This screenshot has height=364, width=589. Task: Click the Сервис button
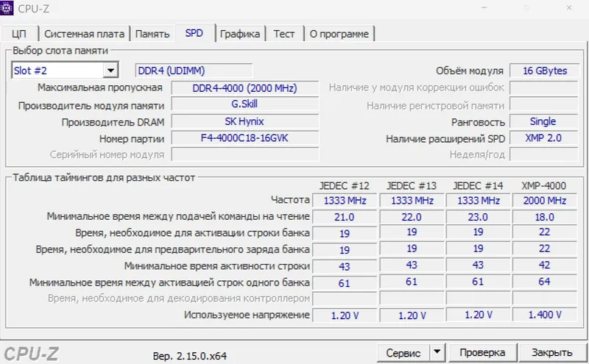403,353
